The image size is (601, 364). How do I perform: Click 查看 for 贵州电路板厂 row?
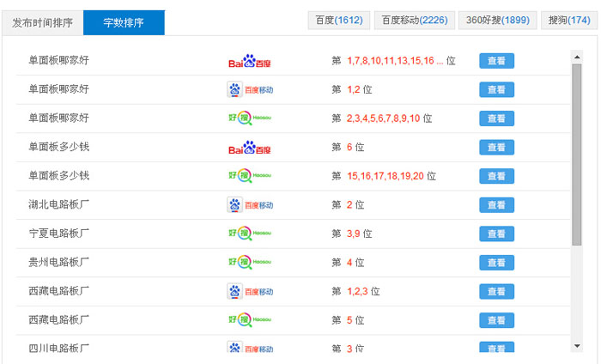coord(496,263)
